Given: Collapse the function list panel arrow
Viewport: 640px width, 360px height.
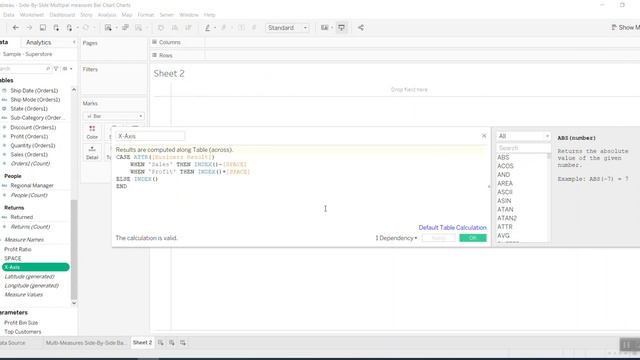Looking at the screenshot, I should click(489, 187).
